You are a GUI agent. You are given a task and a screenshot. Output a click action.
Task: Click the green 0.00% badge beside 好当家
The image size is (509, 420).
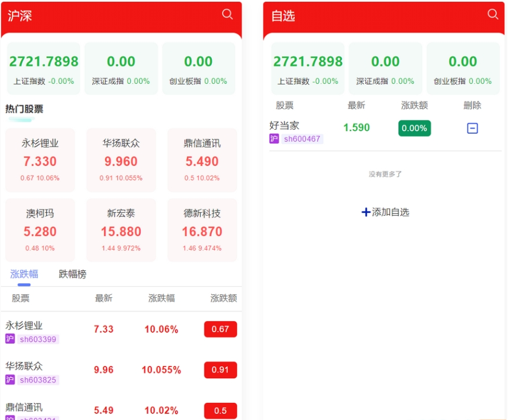click(414, 128)
